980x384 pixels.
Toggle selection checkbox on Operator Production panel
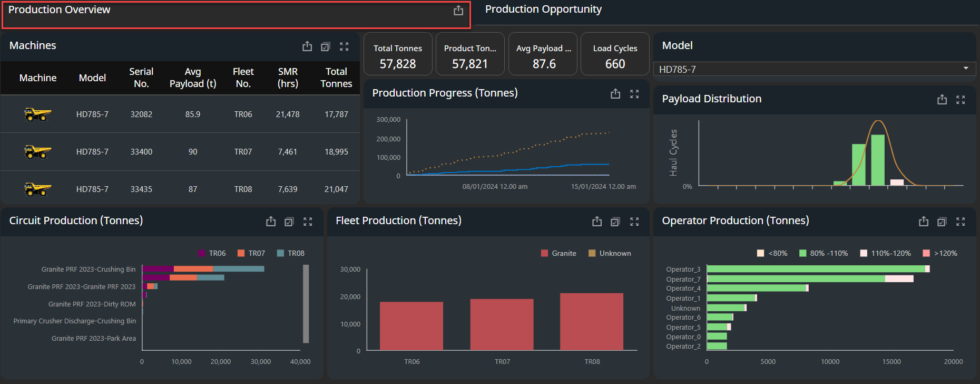(x=942, y=222)
